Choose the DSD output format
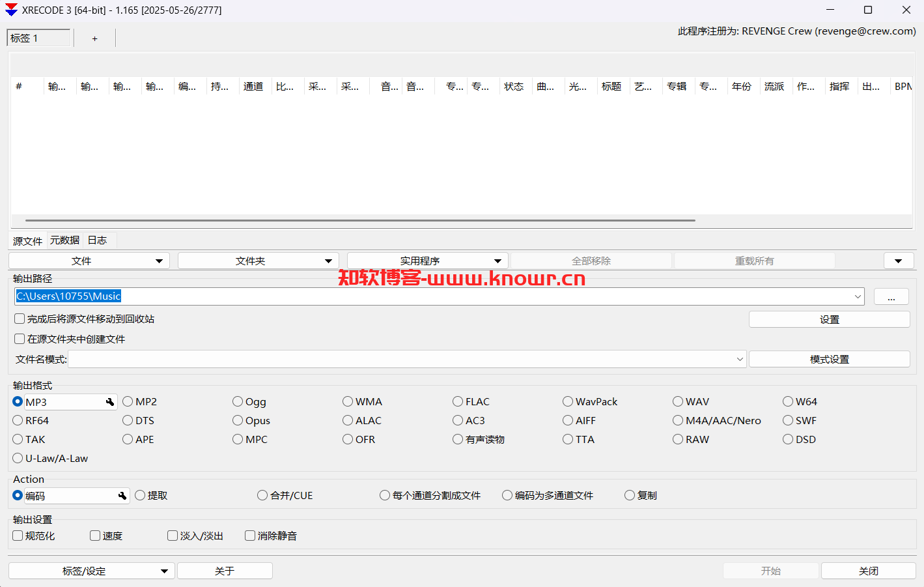This screenshot has height=587, width=924. [x=800, y=440]
